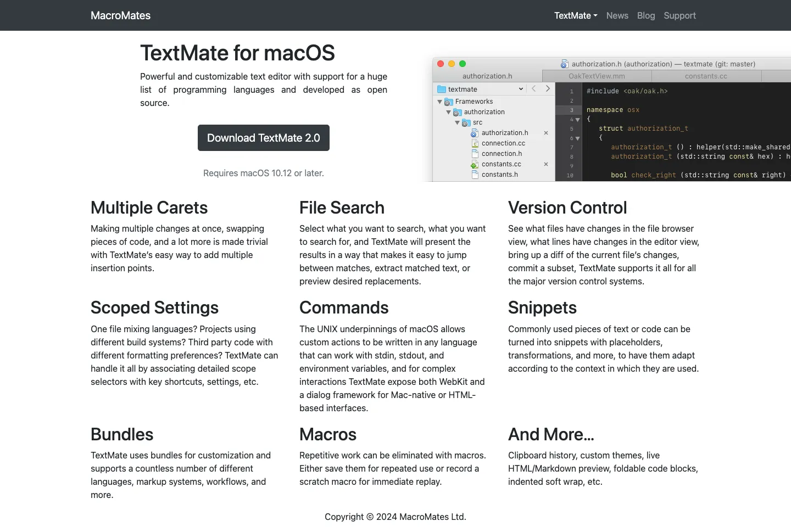
Task: Open the textmate folder popup in file browser
Action: click(x=481, y=89)
